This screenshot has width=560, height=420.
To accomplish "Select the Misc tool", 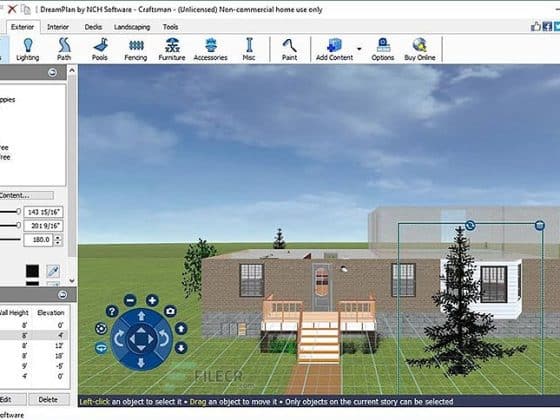I will pyautogui.click(x=249, y=49).
